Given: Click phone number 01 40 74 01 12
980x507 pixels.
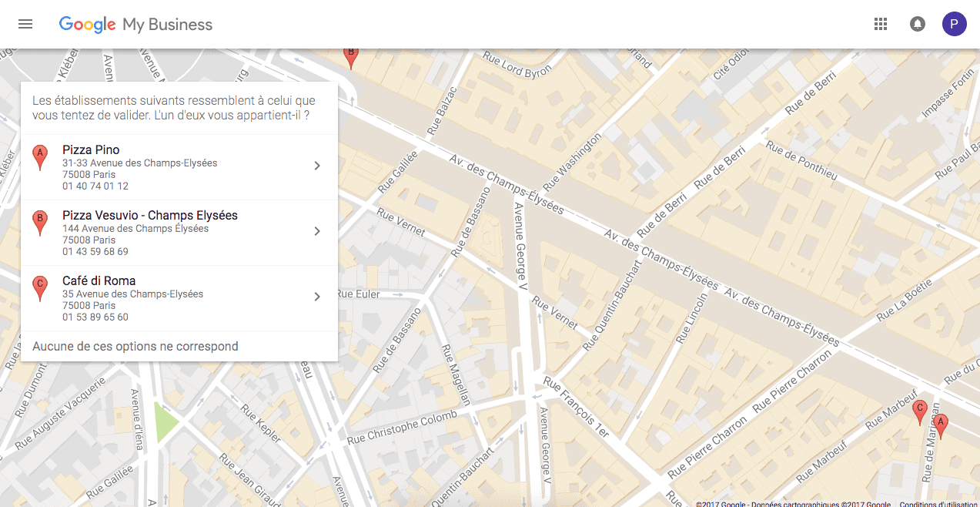Looking at the screenshot, I should coord(95,186).
